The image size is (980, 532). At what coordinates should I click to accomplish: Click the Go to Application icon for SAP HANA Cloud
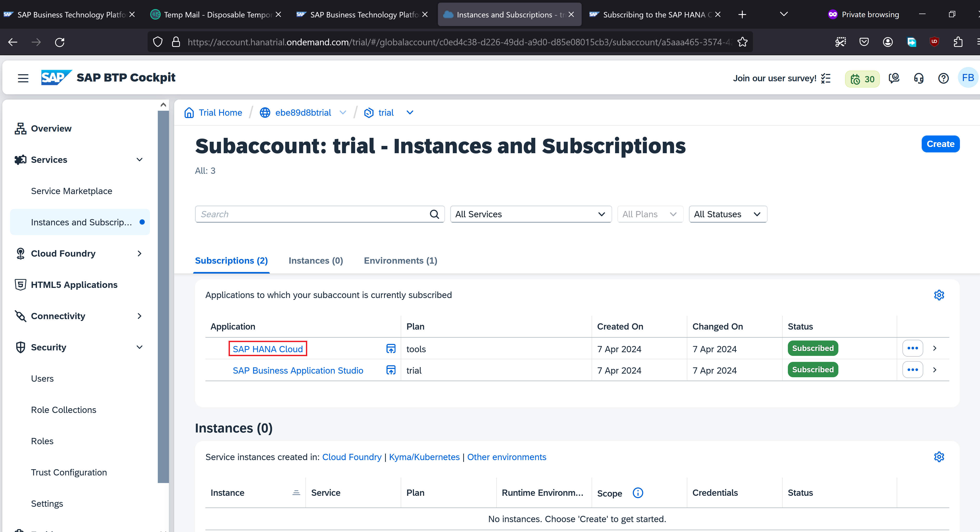tap(391, 349)
